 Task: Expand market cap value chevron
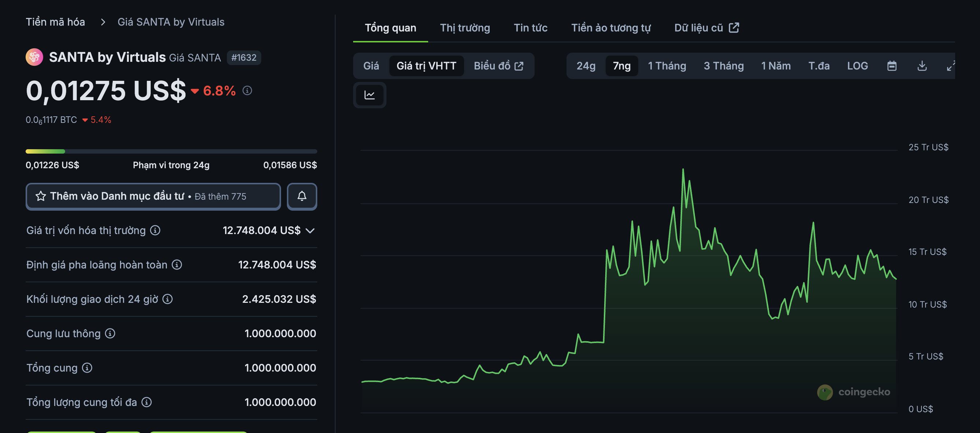[x=310, y=231]
